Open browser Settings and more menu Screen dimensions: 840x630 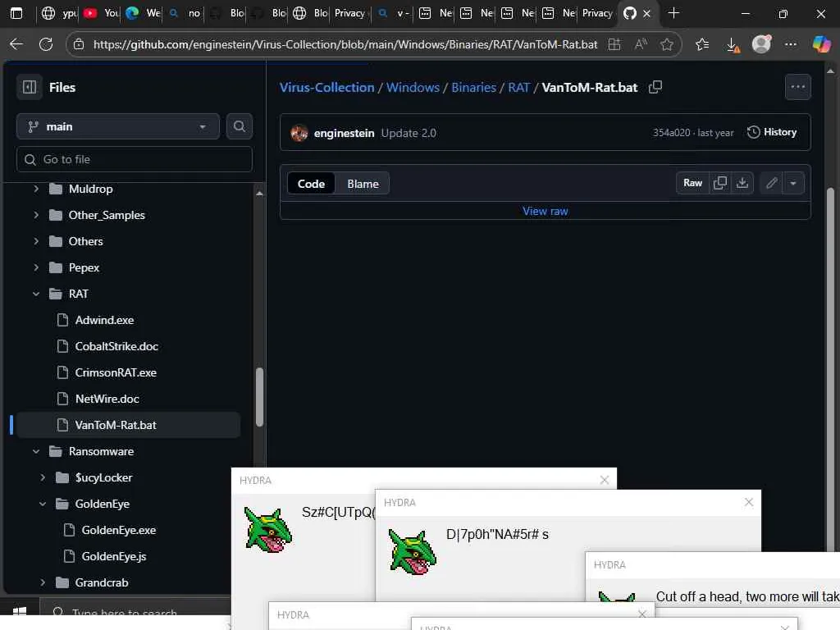tap(791, 44)
